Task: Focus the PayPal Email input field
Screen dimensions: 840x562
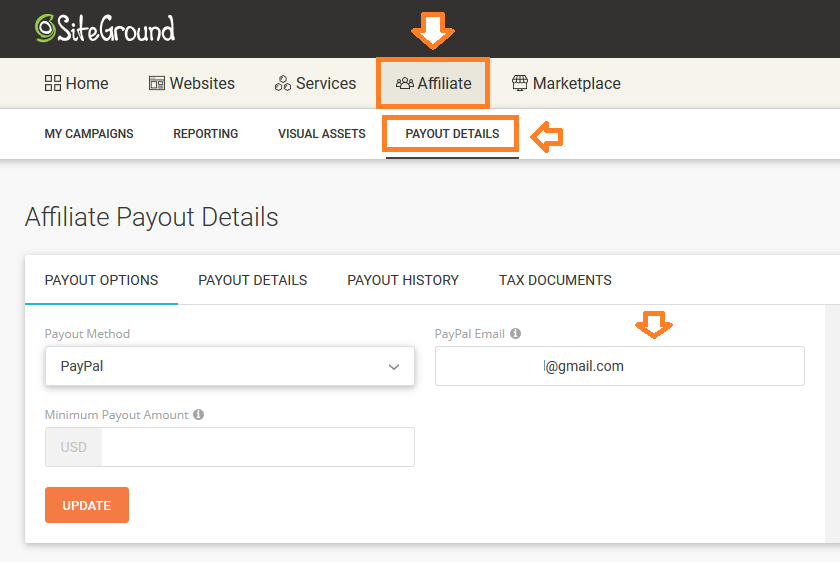Action: 620,366
